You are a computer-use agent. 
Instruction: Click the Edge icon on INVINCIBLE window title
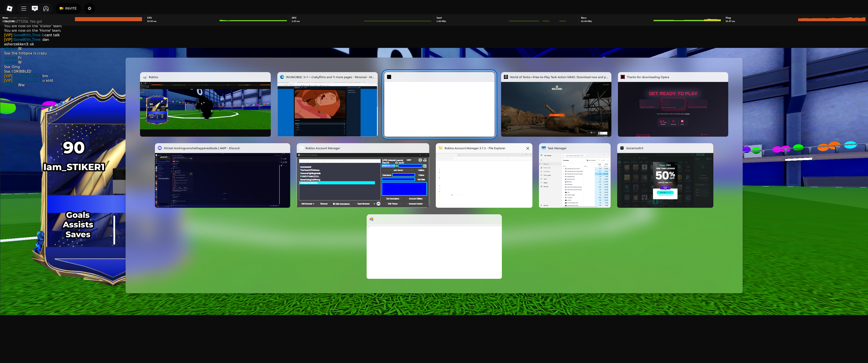pos(282,77)
